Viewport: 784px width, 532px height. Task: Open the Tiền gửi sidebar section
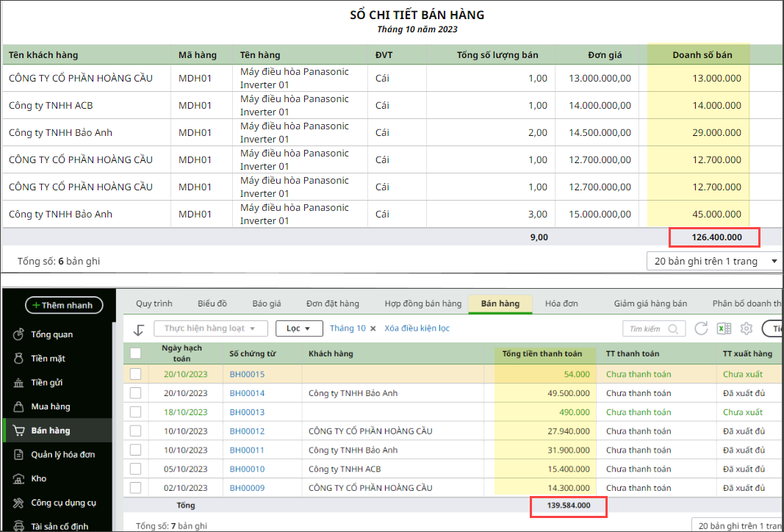pyautogui.click(x=48, y=383)
